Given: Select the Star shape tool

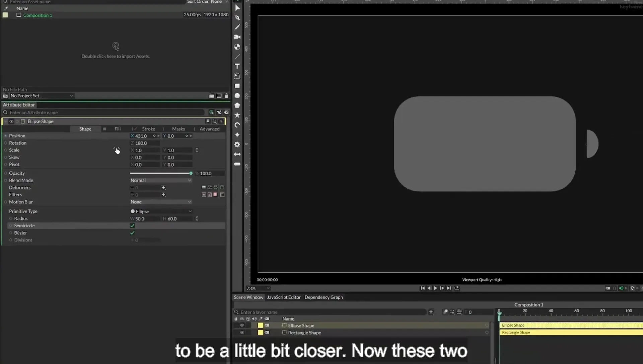Looking at the screenshot, I should pos(237,115).
